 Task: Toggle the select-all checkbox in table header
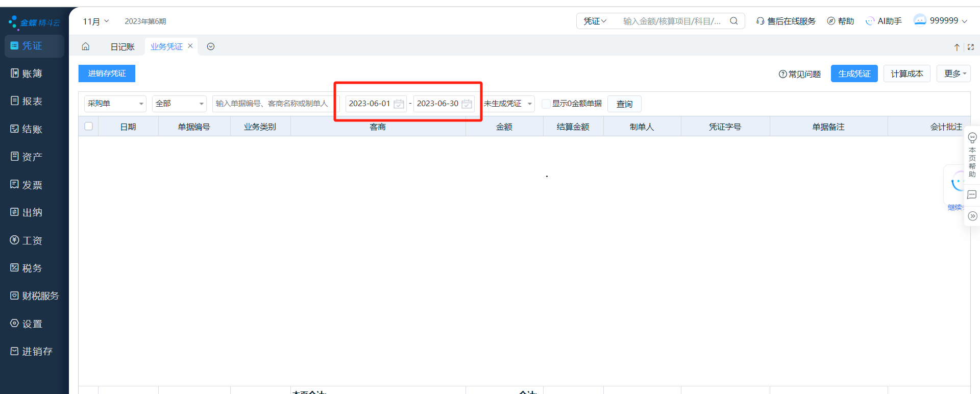click(88, 126)
